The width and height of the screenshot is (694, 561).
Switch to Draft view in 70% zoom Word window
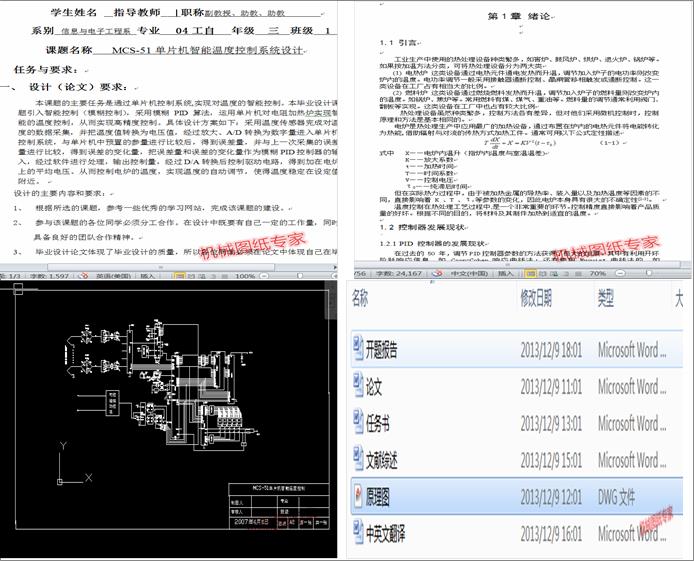pyautogui.click(x=578, y=273)
